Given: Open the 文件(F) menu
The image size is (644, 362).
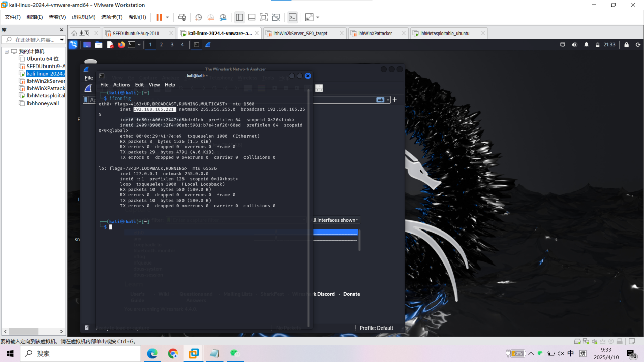Looking at the screenshot, I should (x=13, y=17).
